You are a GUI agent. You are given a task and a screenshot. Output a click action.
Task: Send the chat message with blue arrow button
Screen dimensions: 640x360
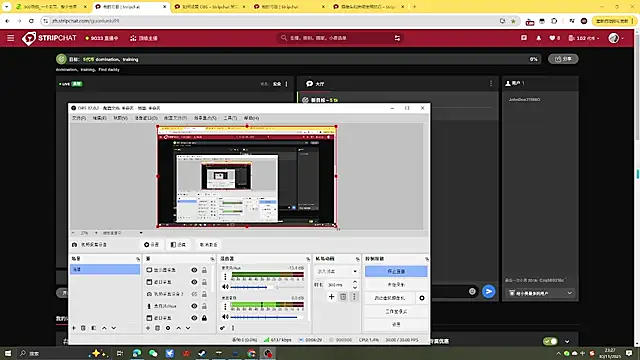tap(489, 291)
